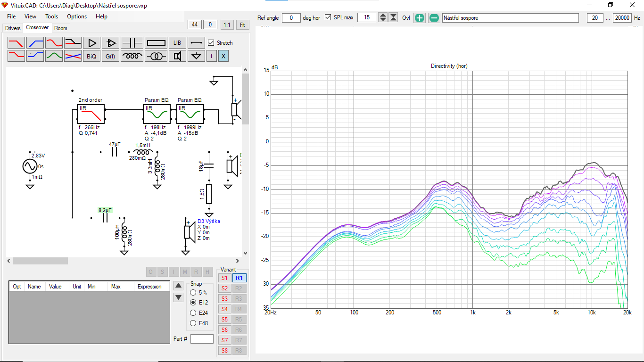Choose the E24 snap option
This screenshot has height=362, width=644.
(x=193, y=313)
